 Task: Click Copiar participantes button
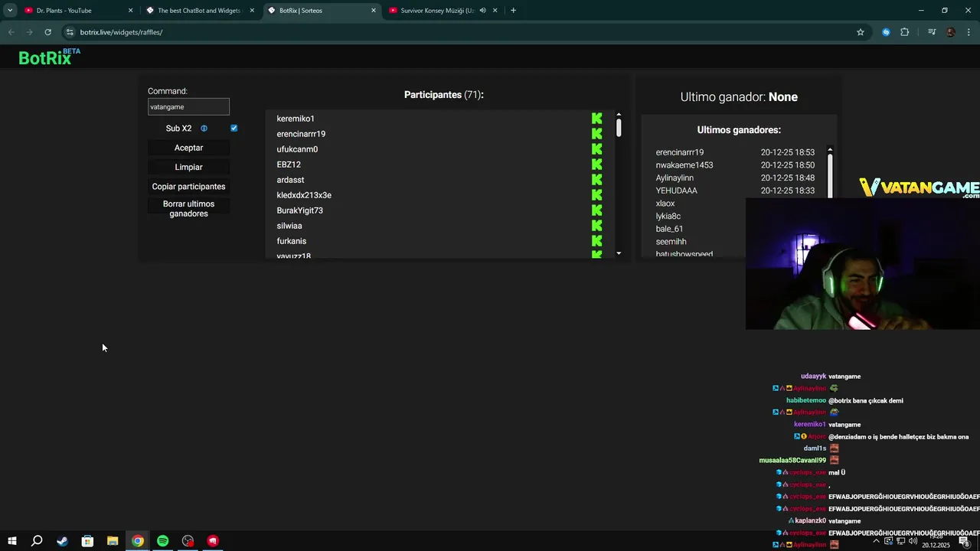click(188, 187)
